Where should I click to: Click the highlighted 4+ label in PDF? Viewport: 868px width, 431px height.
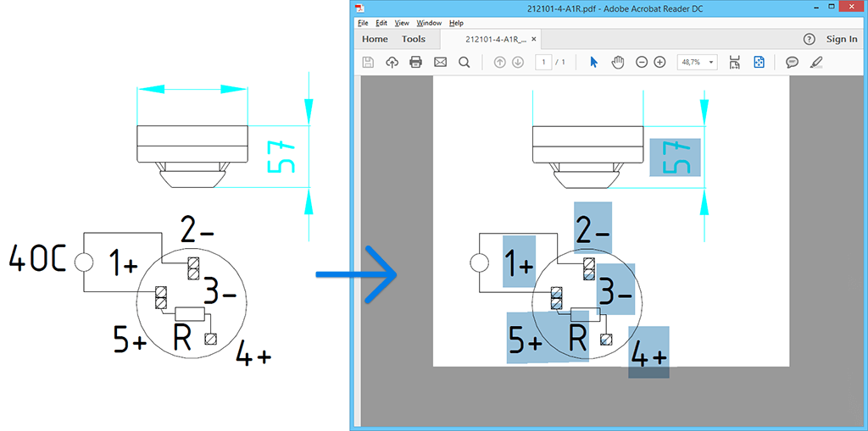pyautogui.click(x=648, y=352)
